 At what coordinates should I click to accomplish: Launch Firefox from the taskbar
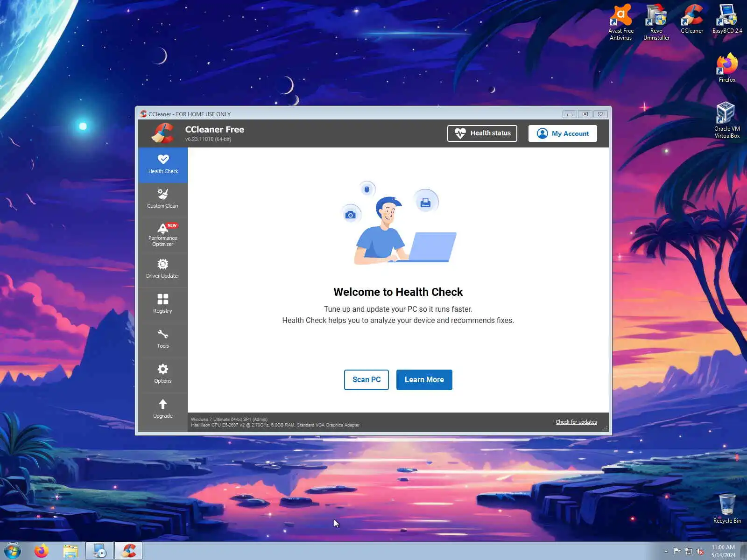[x=42, y=551]
